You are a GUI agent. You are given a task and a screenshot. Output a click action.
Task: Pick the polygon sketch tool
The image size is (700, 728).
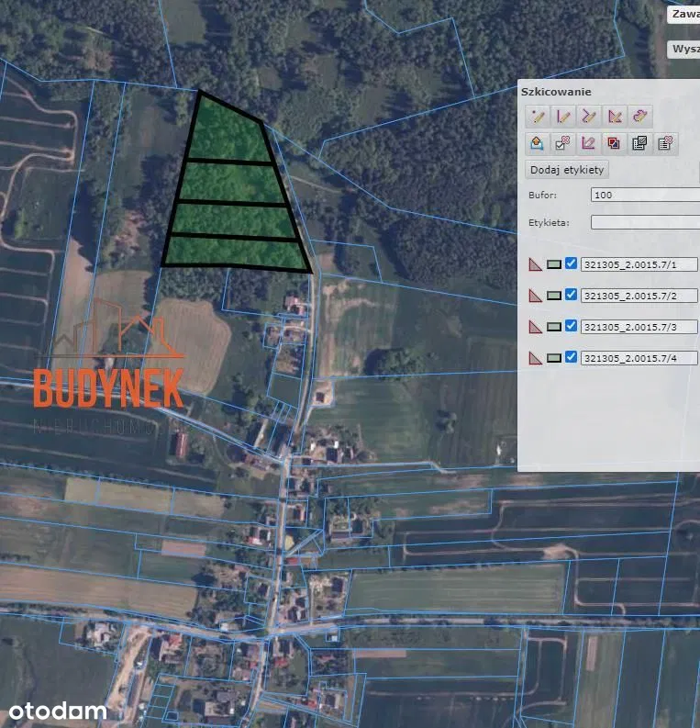[x=615, y=116]
